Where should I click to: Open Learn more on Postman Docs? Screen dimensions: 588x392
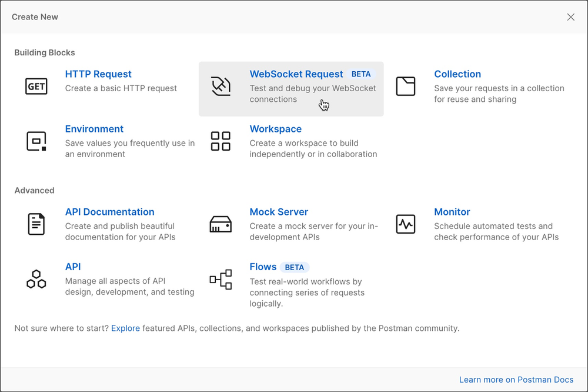click(x=516, y=380)
